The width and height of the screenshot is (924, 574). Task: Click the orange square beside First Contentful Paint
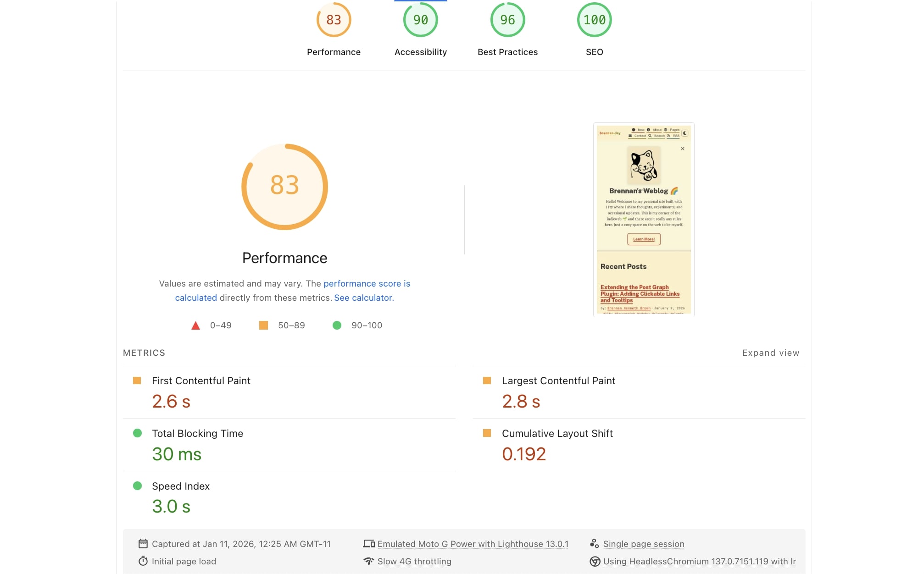tap(137, 380)
